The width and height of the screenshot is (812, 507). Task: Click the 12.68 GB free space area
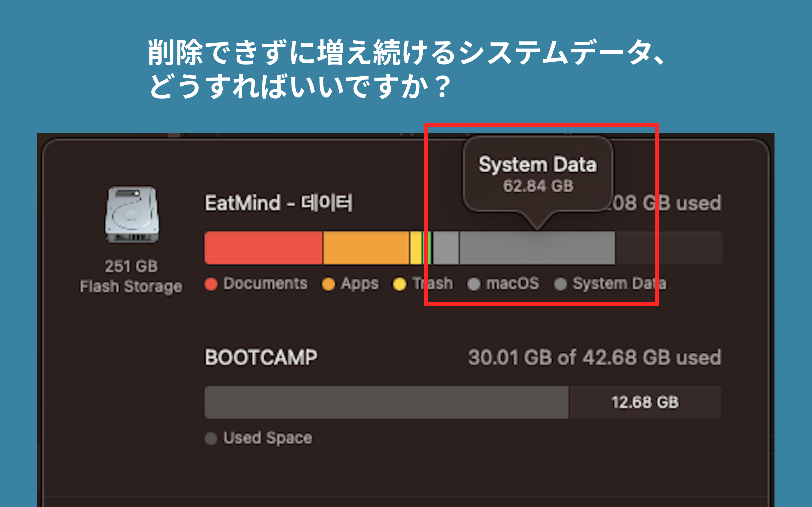click(645, 402)
